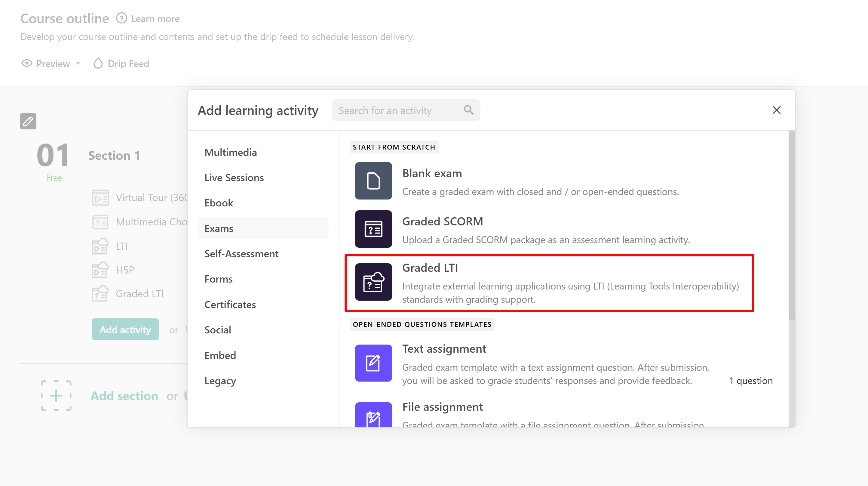
Task: Close the Add learning activity dialog
Action: [776, 110]
